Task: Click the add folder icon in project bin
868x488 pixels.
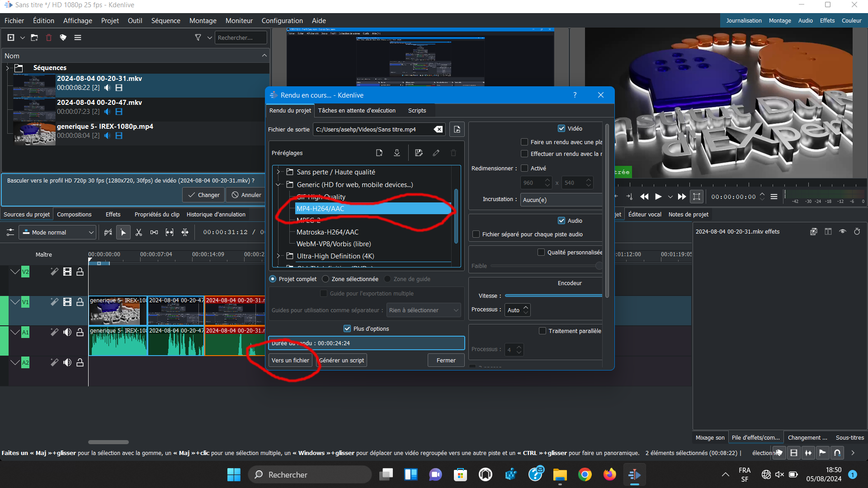Action: coord(34,38)
